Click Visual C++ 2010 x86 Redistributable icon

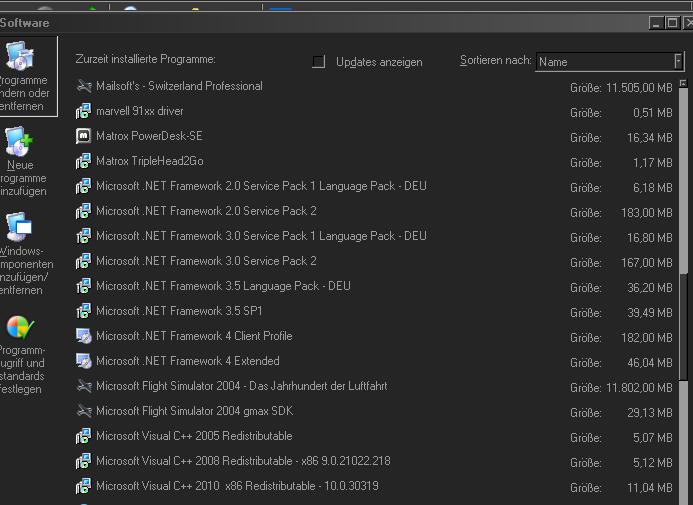84,486
